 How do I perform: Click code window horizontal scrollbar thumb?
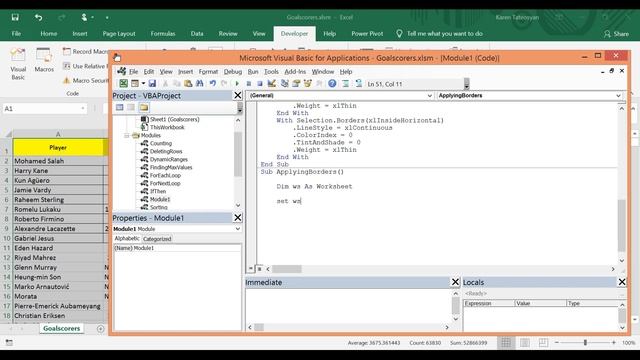point(287,269)
